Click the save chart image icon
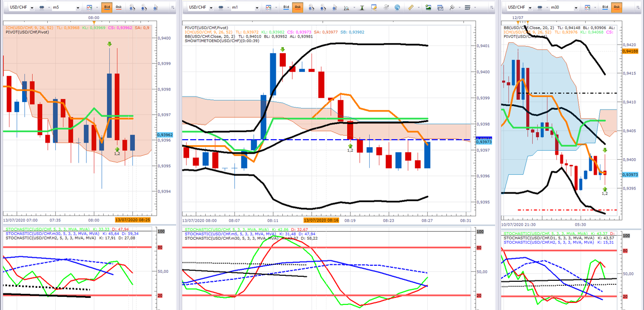The width and height of the screenshot is (644, 310). (440, 8)
